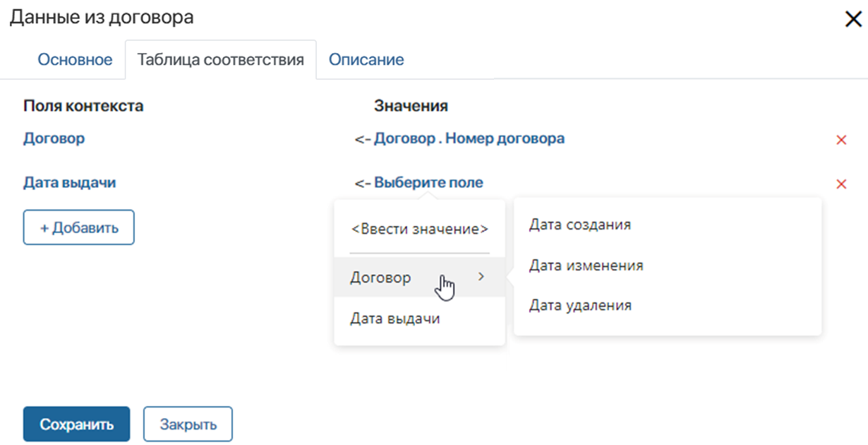The image size is (868, 445).
Task: Delete the Дата выдачи mapping row
Action: click(x=841, y=184)
